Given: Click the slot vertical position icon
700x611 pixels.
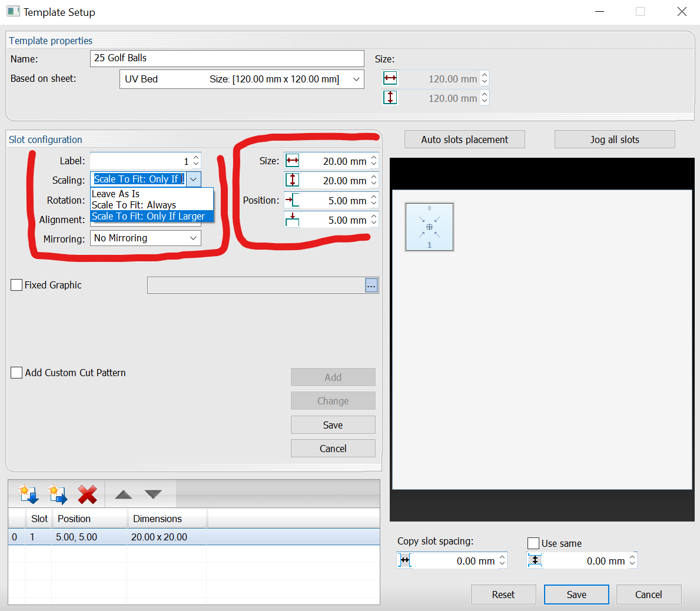Looking at the screenshot, I should pyautogui.click(x=293, y=220).
